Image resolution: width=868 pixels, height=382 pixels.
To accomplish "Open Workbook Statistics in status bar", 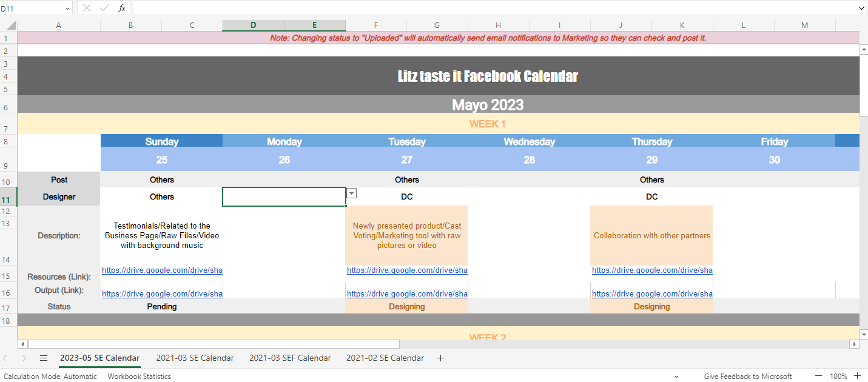I will tap(139, 377).
